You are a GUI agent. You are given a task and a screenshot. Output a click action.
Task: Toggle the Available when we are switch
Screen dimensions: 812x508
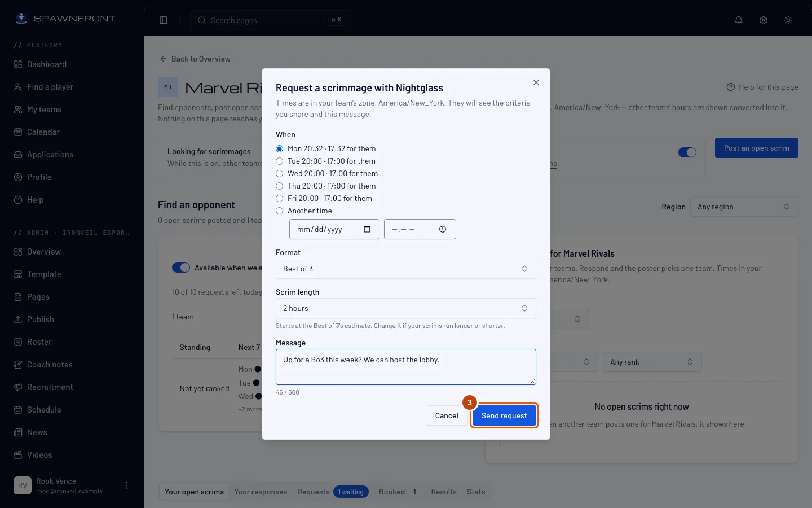coord(181,268)
